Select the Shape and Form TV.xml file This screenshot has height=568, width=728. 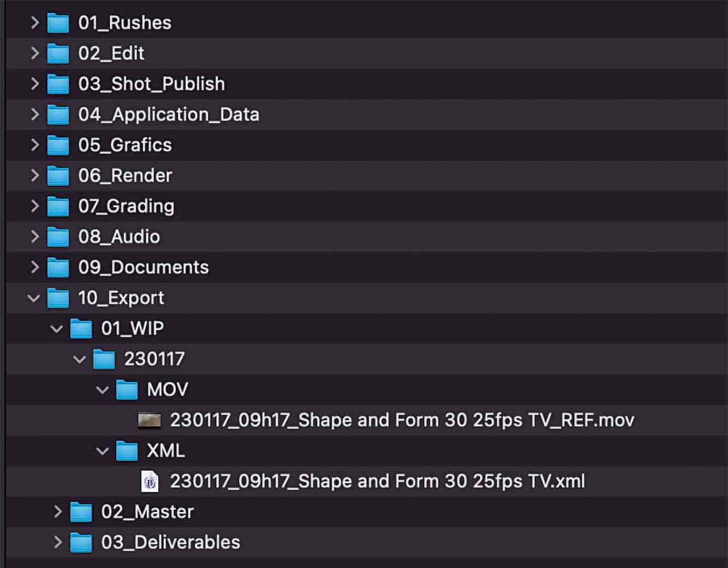tap(378, 481)
